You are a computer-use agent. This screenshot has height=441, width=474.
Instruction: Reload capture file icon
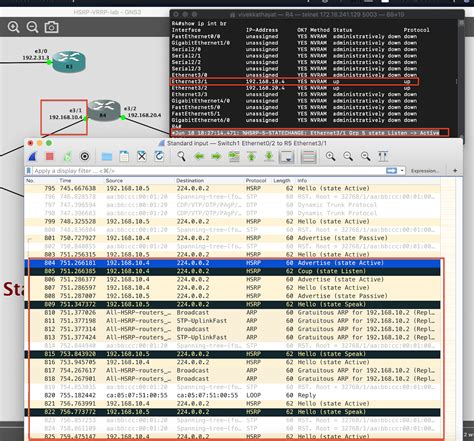point(159,156)
